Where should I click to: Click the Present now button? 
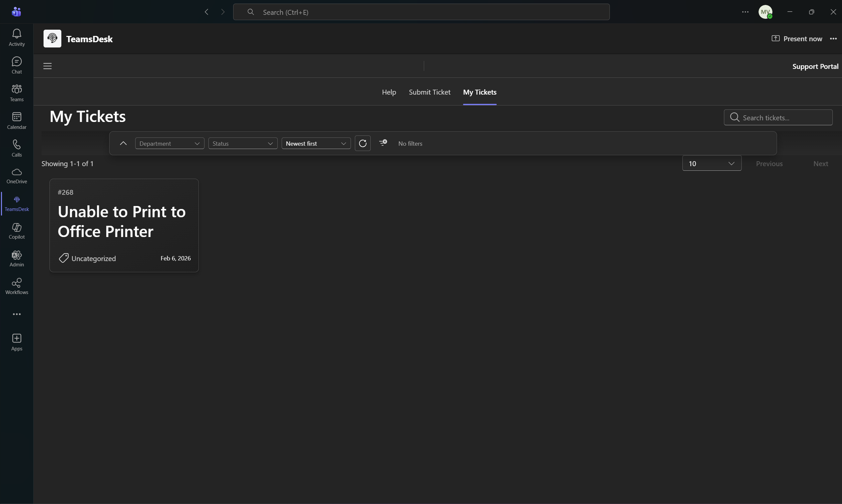pyautogui.click(x=796, y=39)
